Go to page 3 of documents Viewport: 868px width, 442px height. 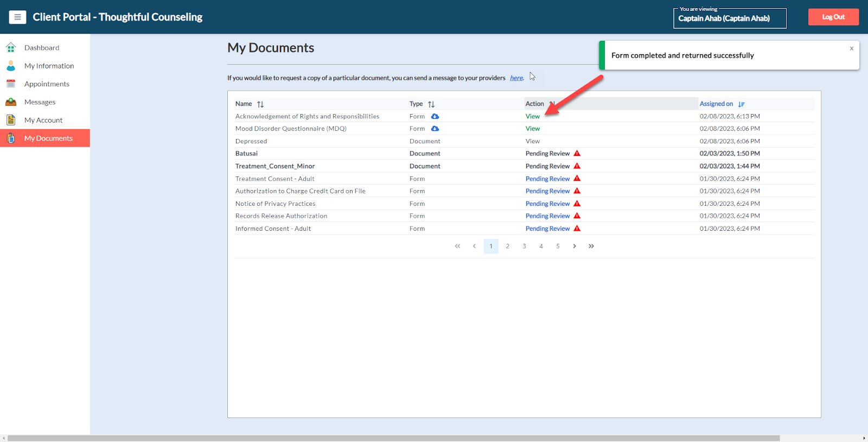tap(524, 247)
